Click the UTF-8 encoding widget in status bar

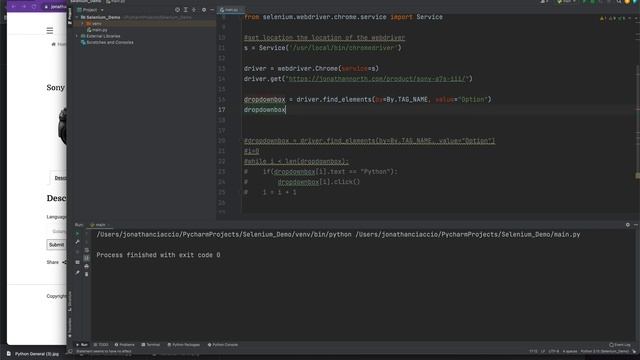[x=554, y=351]
